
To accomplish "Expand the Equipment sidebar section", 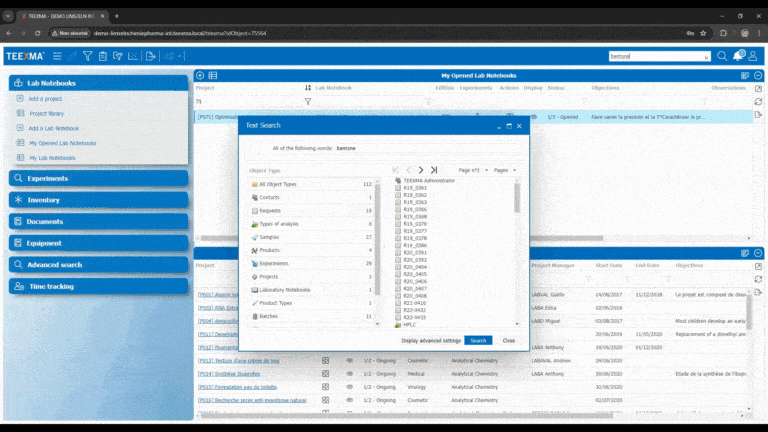I will pos(98,243).
